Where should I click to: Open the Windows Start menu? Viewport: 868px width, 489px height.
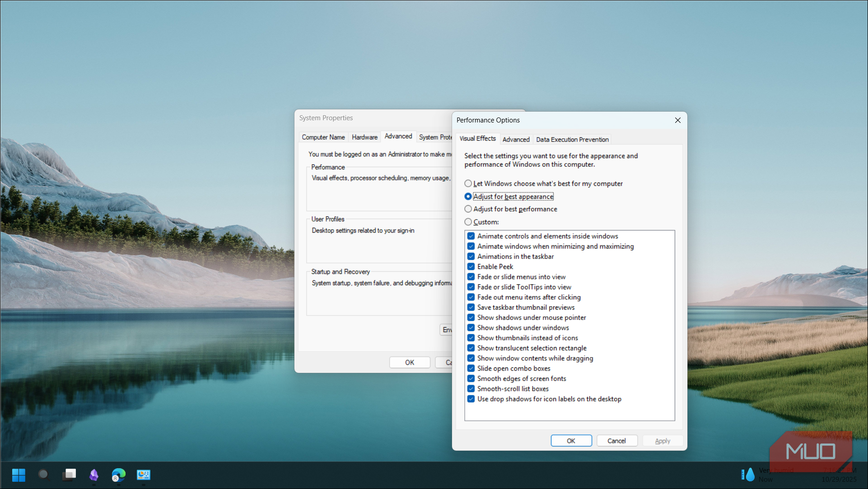tap(19, 475)
